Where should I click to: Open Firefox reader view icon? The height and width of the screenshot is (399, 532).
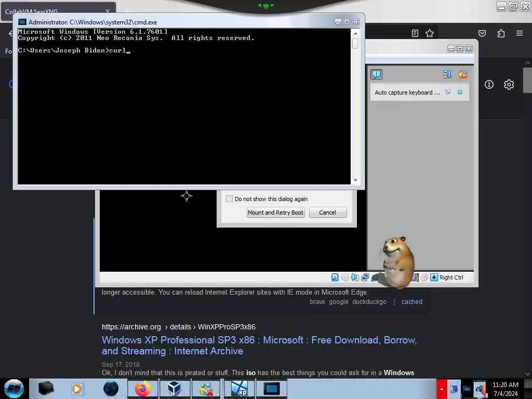tap(415, 33)
